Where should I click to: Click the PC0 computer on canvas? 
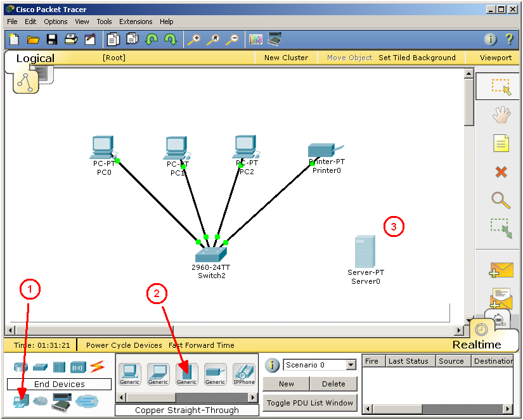(103, 147)
